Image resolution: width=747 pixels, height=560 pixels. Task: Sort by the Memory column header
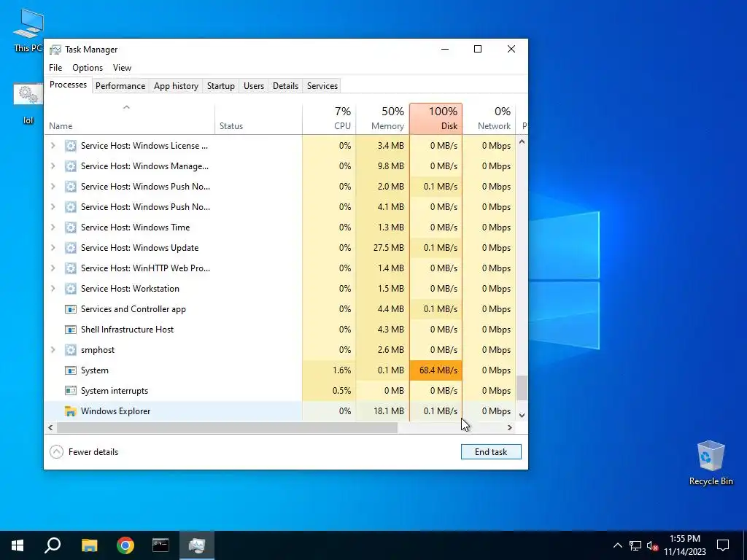pos(382,119)
